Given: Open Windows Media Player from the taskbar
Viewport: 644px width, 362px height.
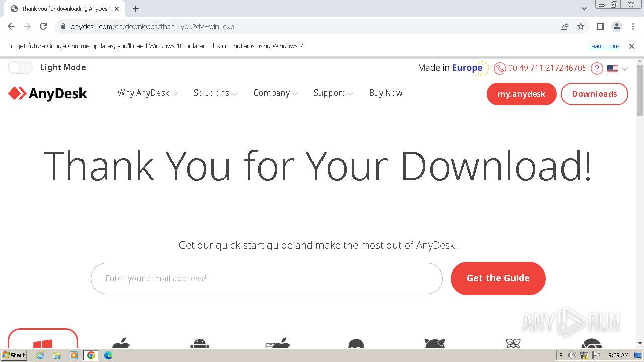Looking at the screenshot, I should click(x=74, y=355).
